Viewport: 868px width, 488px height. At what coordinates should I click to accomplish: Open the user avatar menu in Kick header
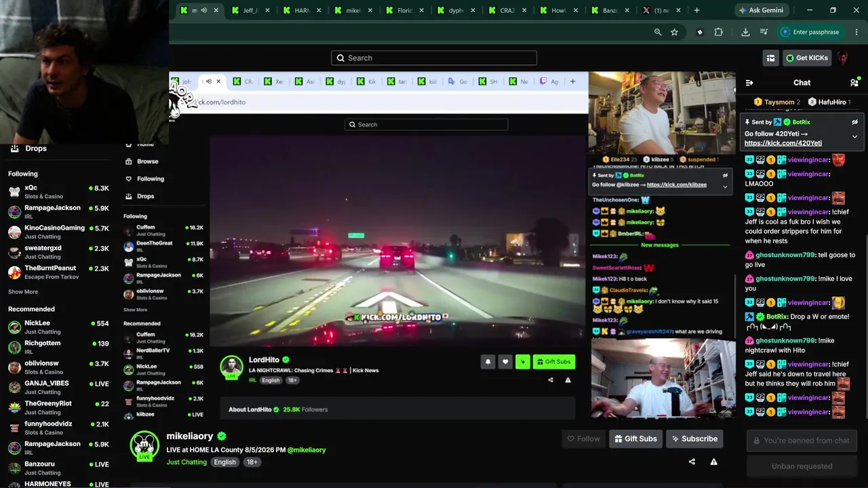pos(843,58)
